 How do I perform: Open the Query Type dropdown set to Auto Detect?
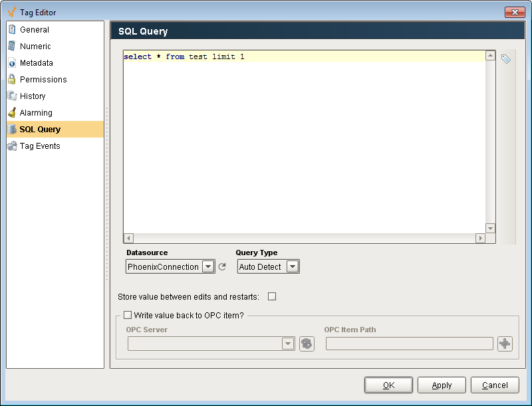pyautogui.click(x=291, y=266)
